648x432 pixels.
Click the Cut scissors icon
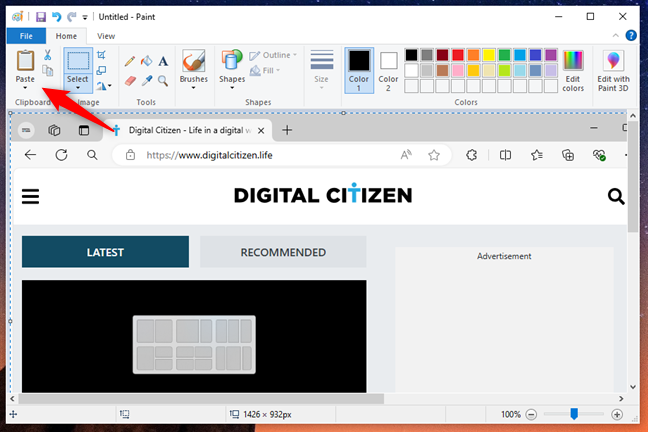48,55
